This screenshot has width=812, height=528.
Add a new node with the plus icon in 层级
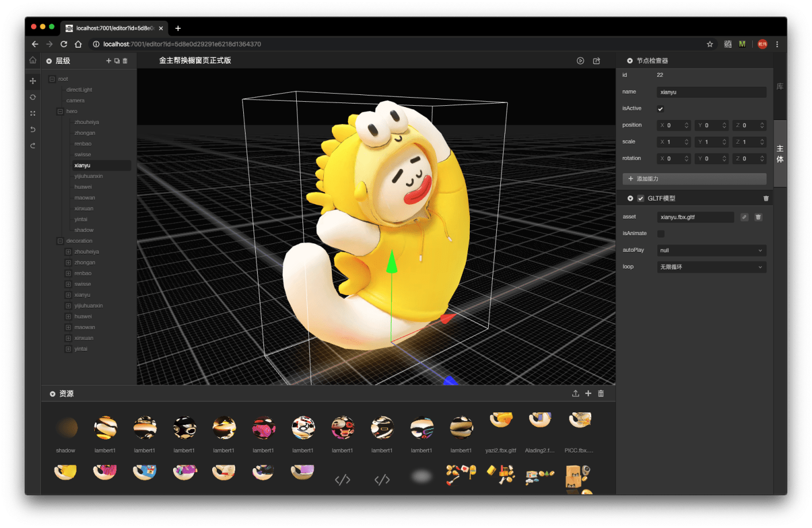(109, 60)
